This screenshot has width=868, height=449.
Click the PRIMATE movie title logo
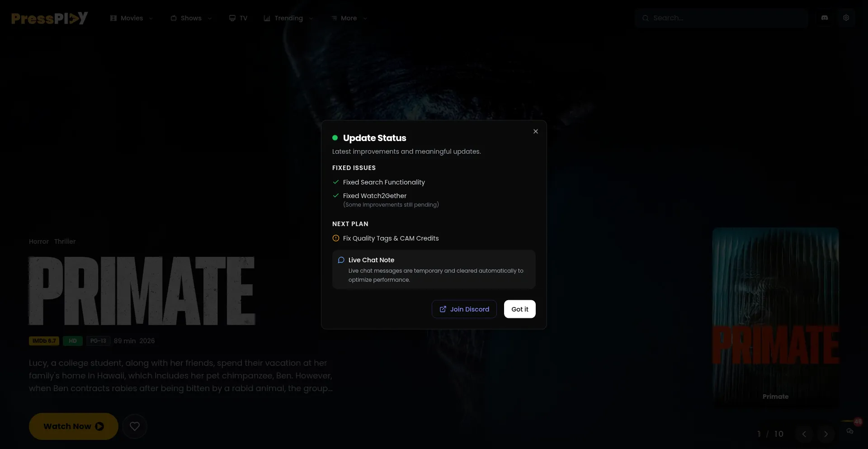142,291
